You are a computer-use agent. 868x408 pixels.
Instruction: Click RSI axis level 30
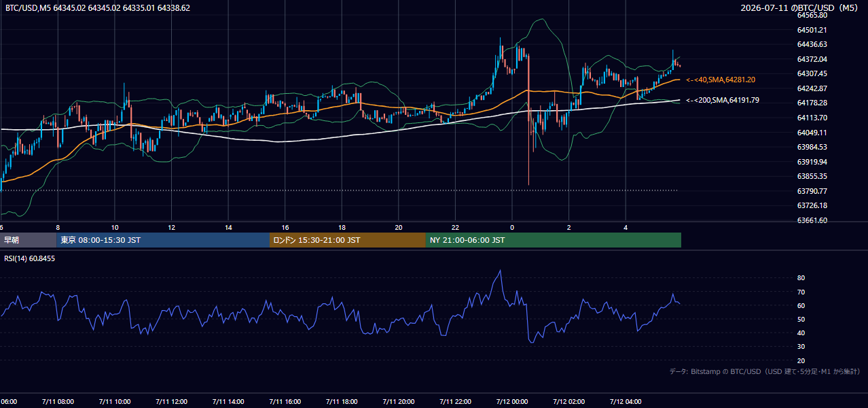click(801, 347)
